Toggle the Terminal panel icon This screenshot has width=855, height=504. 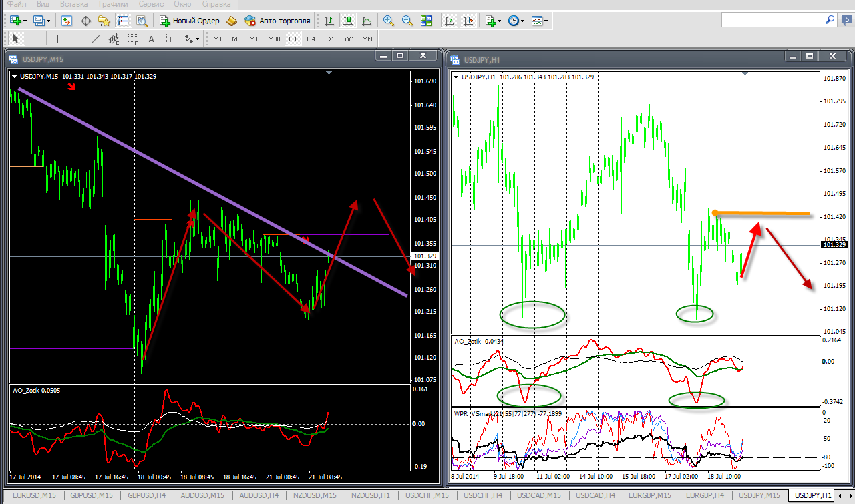pos(123,21)
